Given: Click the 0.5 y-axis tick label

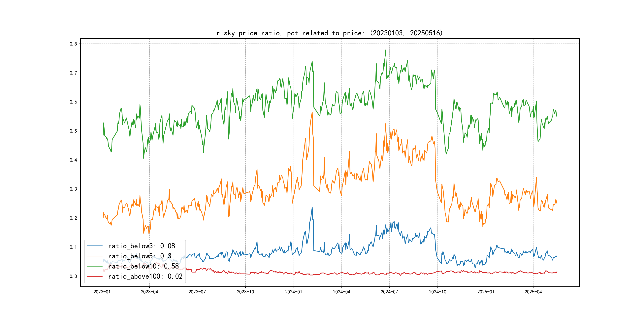Looking at the screenshot, I should 73,131.
